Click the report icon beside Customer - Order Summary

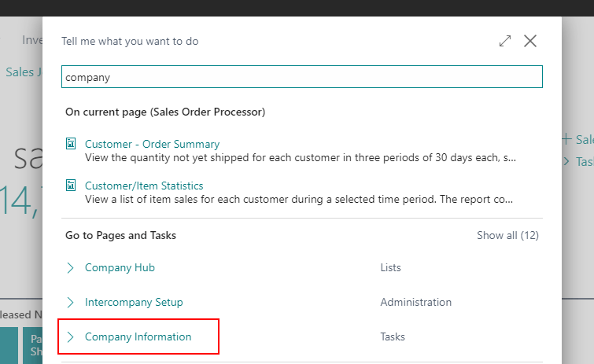click(71, 144)
